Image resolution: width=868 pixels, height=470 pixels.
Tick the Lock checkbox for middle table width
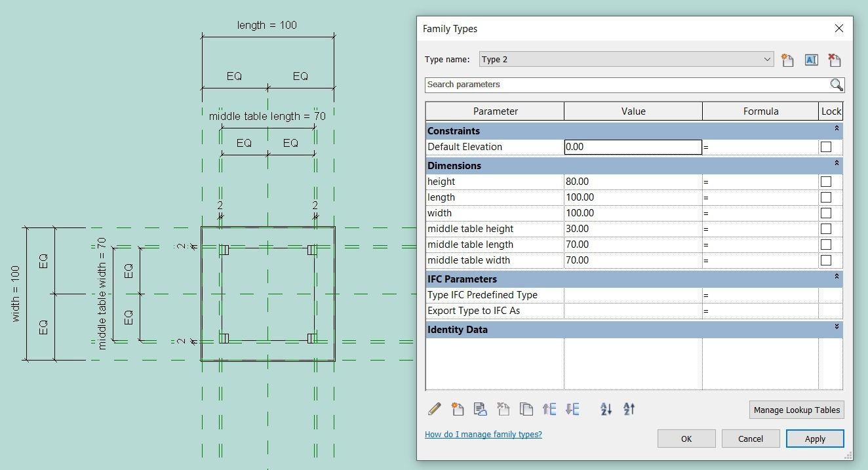826,260
